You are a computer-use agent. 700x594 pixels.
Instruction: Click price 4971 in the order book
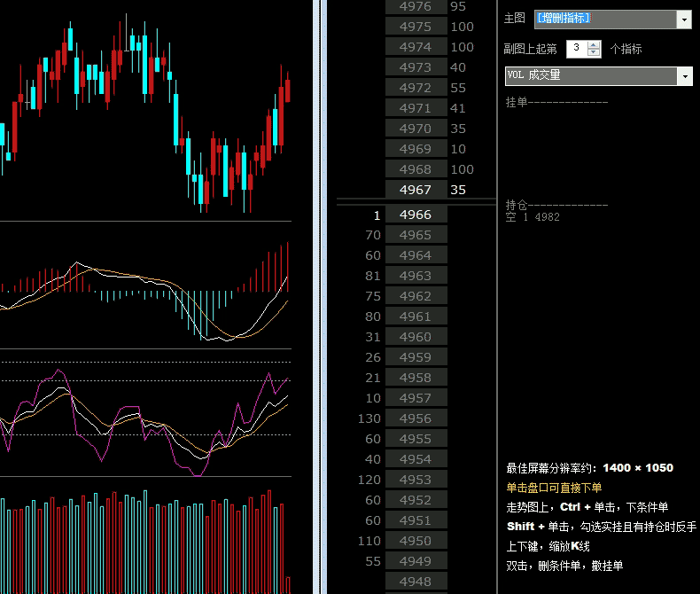(x=416, y=108)
